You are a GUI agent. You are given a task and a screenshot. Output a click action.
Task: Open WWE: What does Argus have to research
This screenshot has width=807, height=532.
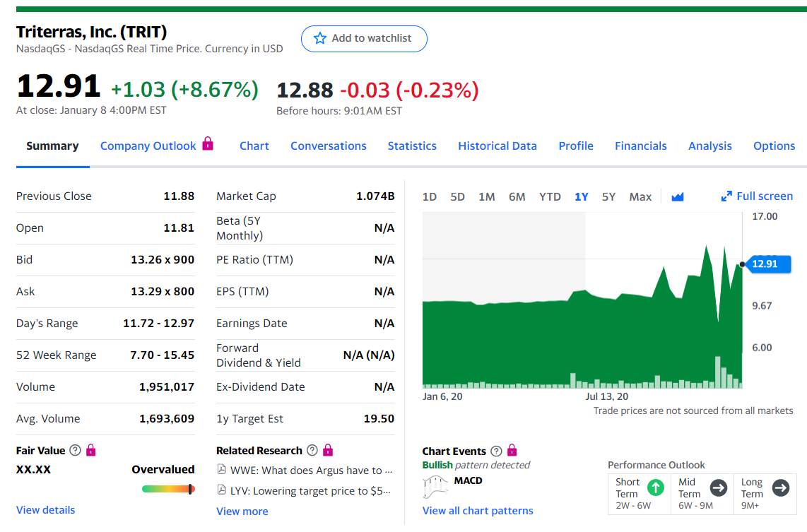coord(311,471)
